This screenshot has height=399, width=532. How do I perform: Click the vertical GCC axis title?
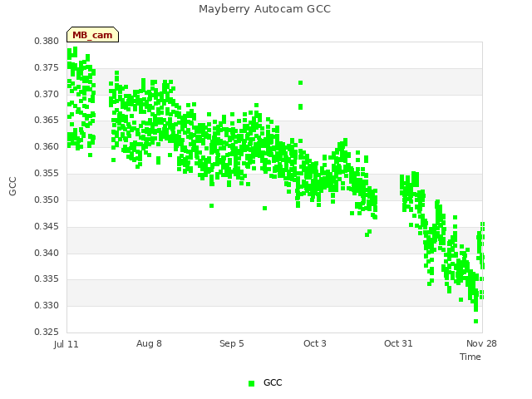click(x=12, y=186)
